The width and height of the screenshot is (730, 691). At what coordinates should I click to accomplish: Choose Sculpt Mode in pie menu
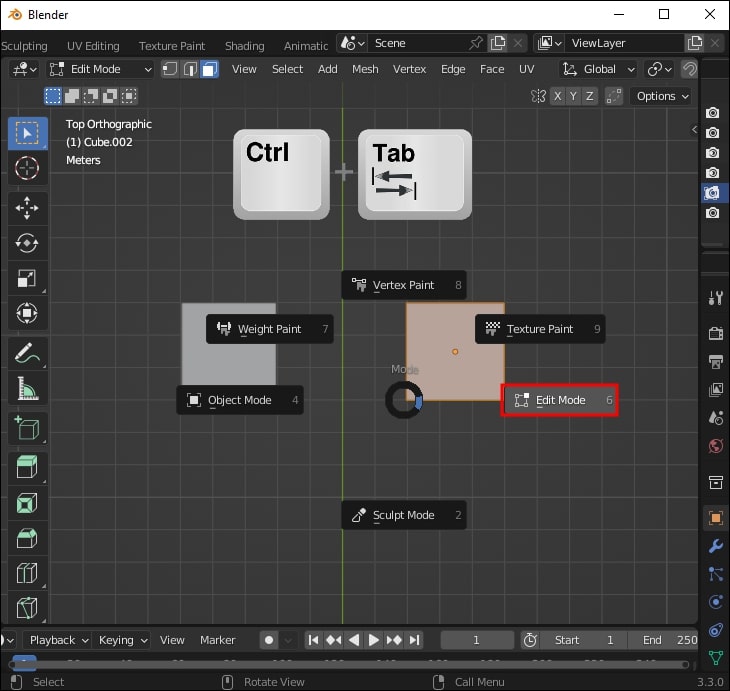coord(404,515)
